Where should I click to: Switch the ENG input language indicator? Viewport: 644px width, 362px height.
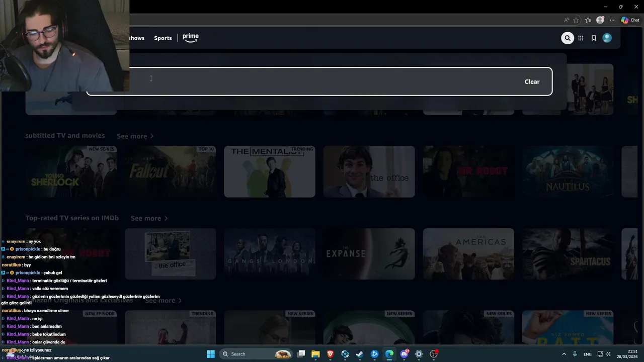(x=588, y=354)
